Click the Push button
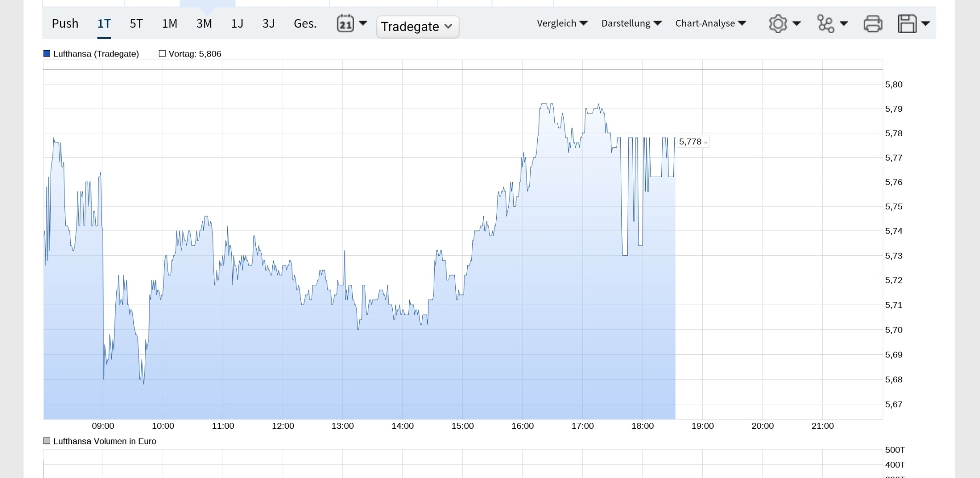The image size is (980, 478). [x=65, y=23]
